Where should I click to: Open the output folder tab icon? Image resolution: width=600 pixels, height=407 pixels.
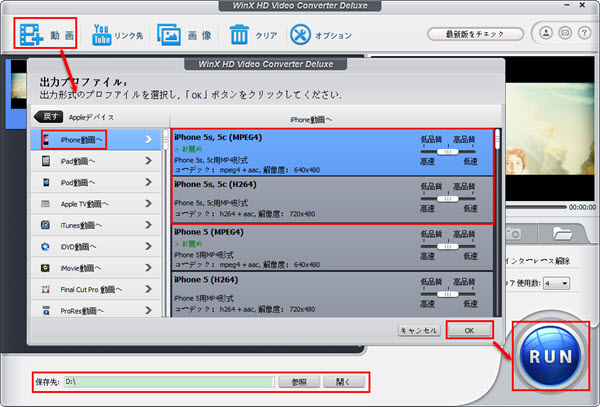[562, 233]
